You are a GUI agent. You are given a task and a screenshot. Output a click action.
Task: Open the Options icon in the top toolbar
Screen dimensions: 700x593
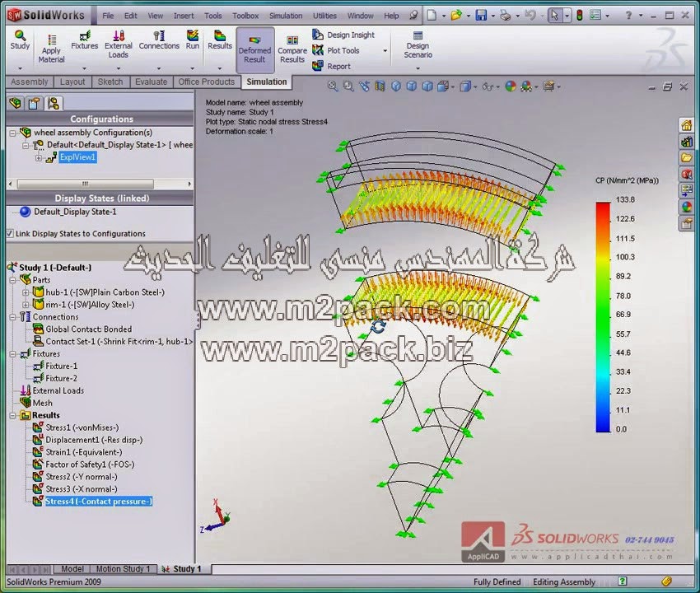click(595, 16)
